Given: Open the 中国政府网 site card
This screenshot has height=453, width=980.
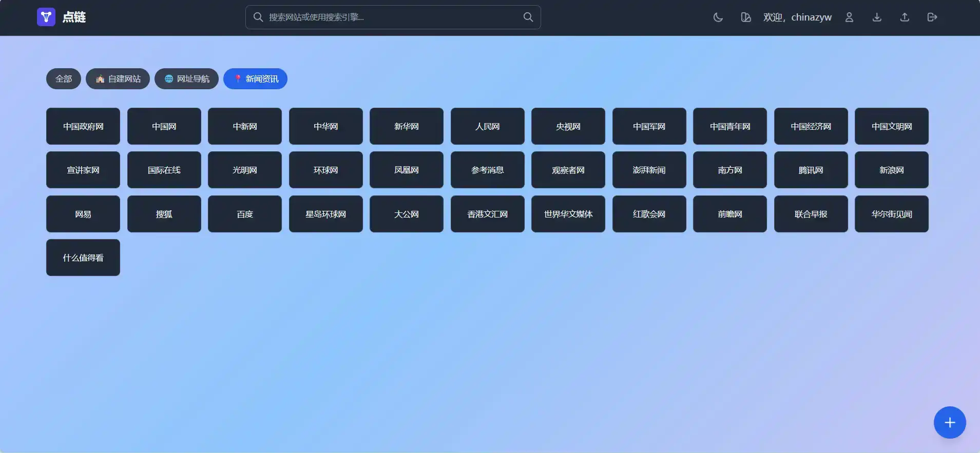Looking at the screenshot, I should pyautogui.click(x=83, y=126).
